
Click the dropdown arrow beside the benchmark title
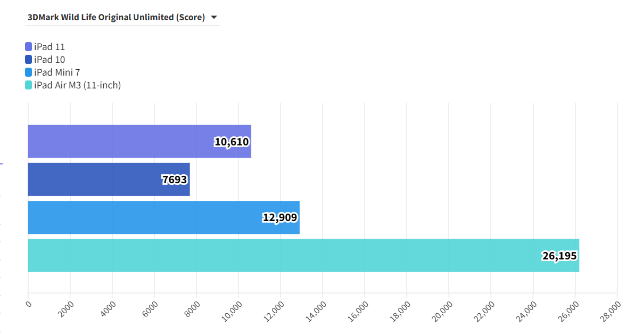click(214, 17)
